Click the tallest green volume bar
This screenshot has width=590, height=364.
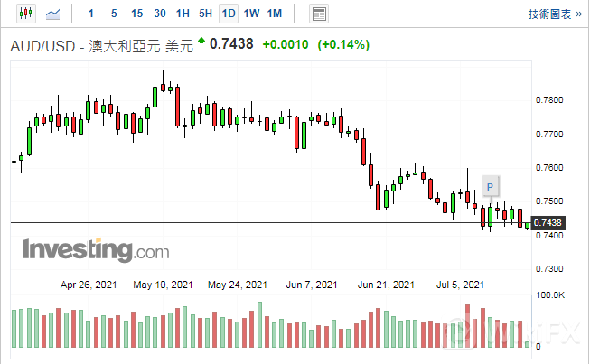coord(259,324)
